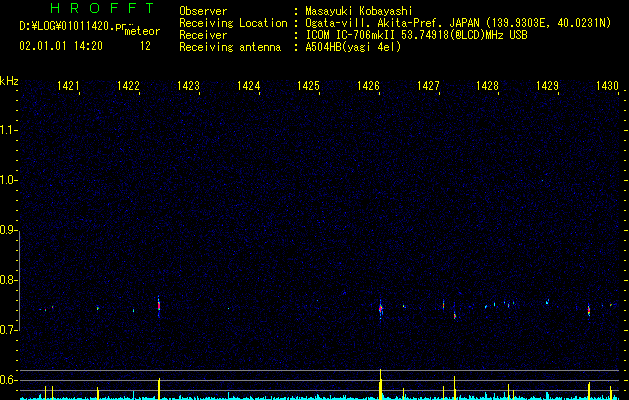Click the 1.0 kHz frequency label
629x400 pixels.
point(8,180)
